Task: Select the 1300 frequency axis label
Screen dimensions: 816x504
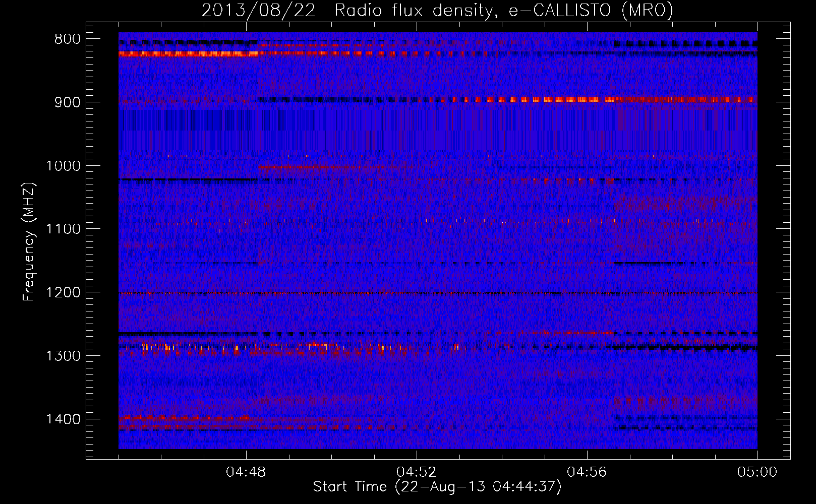Action: (x=63, y=356)
